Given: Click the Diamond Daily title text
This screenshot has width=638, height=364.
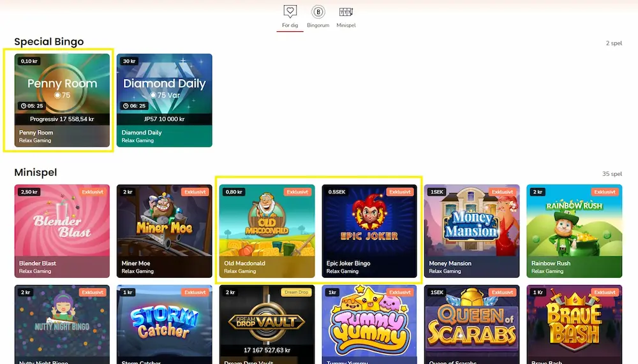Looking at the screenshot, I should click(x=142, y=133).
